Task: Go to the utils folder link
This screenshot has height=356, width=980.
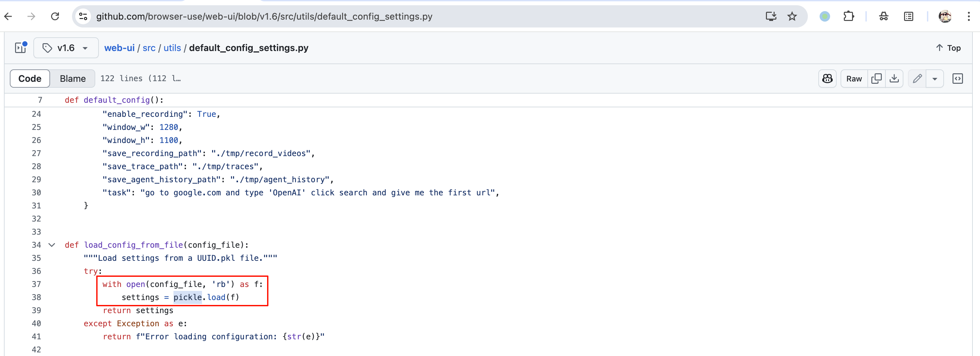Action: coord(172,48)
